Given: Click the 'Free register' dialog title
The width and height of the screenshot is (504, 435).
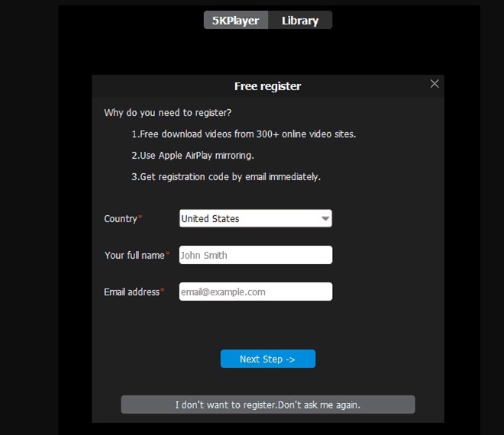Looking at the screenshot, I should pyautogui.click(x=268, y=86).
